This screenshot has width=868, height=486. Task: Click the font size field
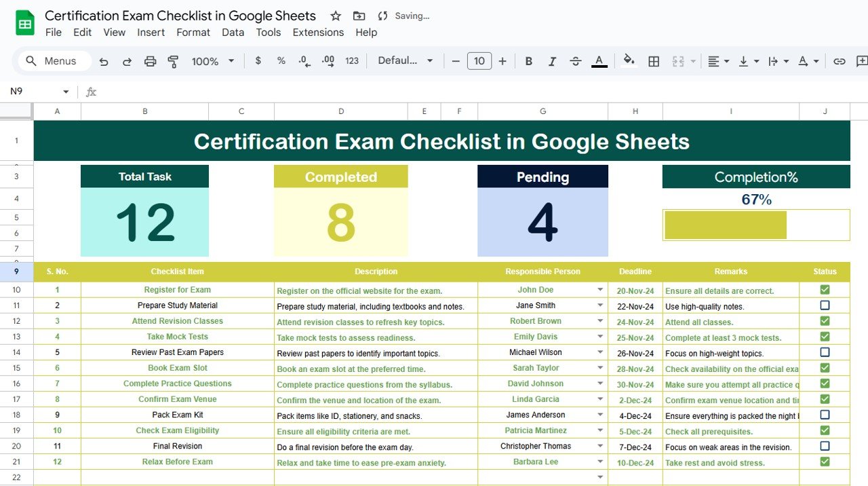click(479, 61)
